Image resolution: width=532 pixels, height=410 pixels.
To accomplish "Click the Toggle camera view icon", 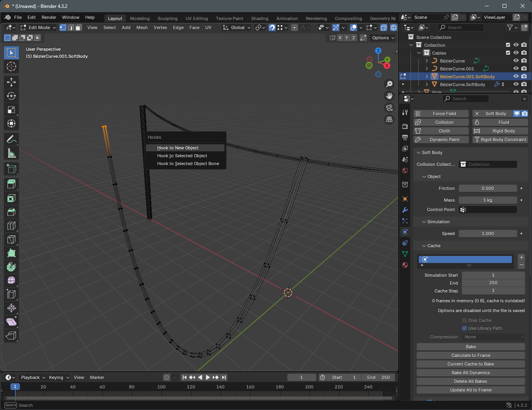I will tap(389, 108).
